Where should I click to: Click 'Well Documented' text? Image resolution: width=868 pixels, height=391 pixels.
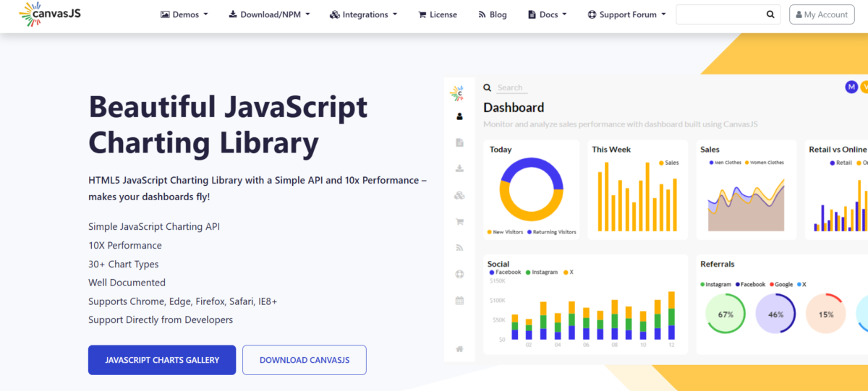127,283
